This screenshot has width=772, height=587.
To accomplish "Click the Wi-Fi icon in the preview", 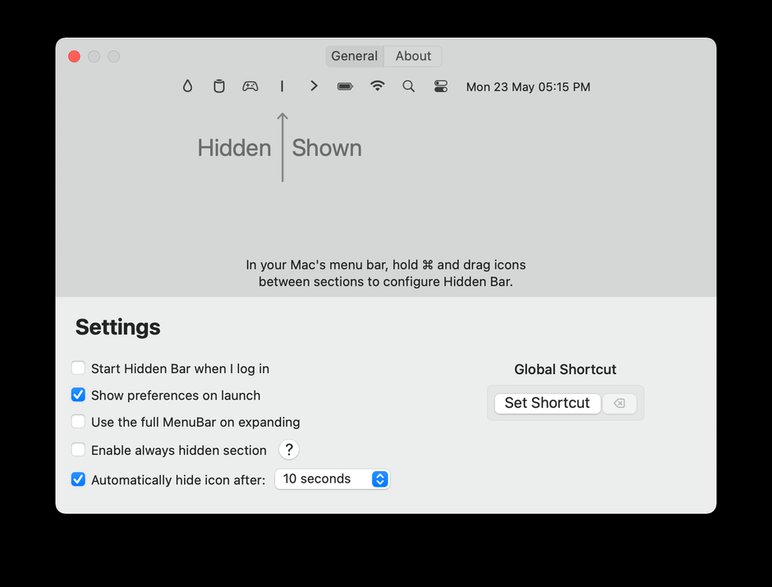I will [377, 86].
